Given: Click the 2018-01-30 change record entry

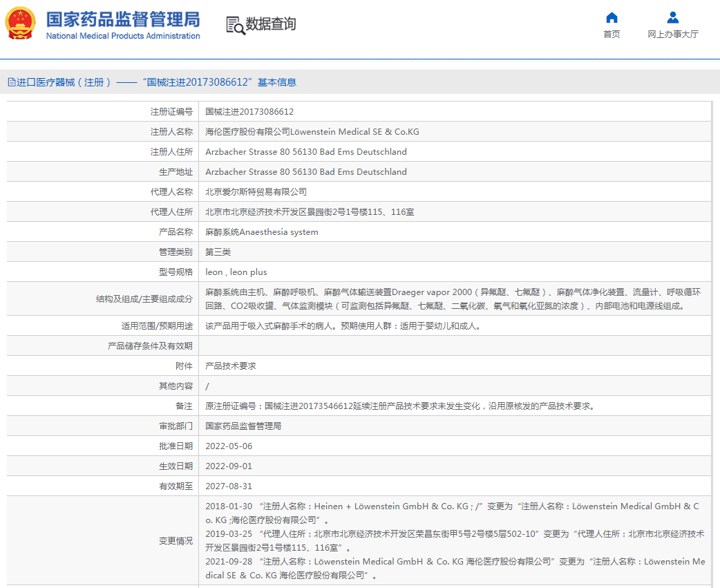Looking at the screenshot, I should pos(453,513).
